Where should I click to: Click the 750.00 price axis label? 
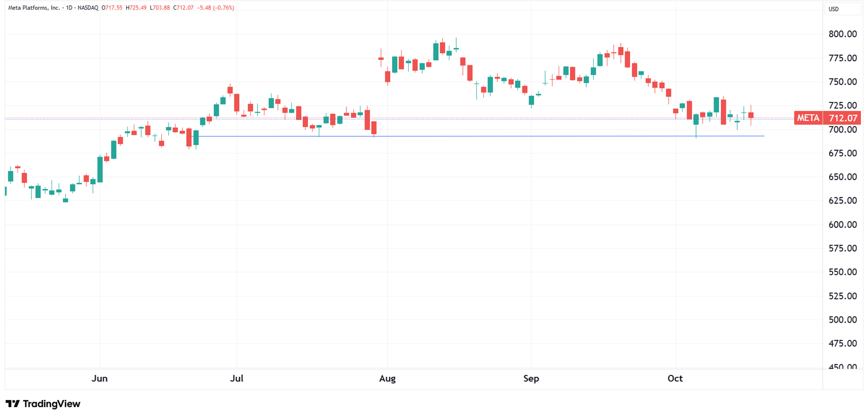[x=842, y=82]
